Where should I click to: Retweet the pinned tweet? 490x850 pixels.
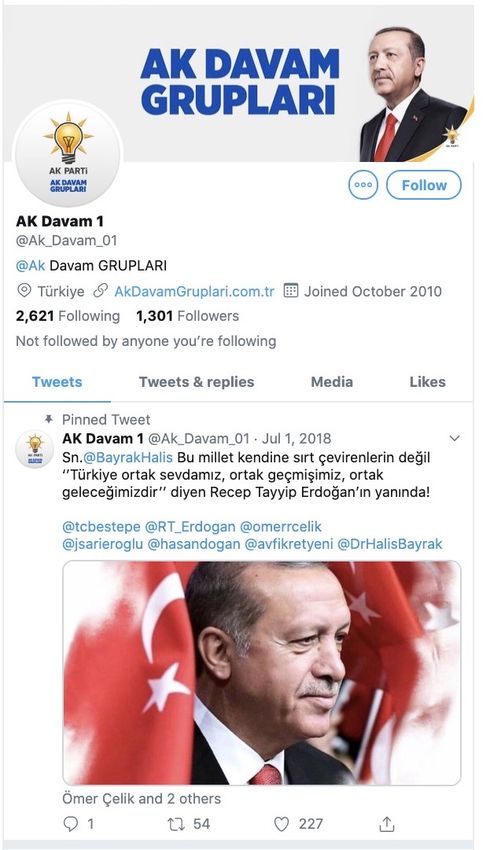(x=176, y=824)
